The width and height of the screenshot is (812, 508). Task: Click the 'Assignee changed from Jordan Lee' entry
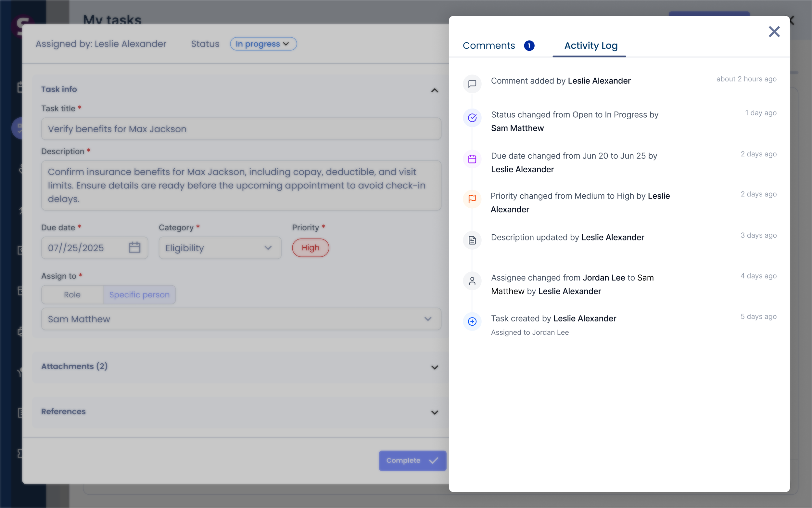pos(572,285)
